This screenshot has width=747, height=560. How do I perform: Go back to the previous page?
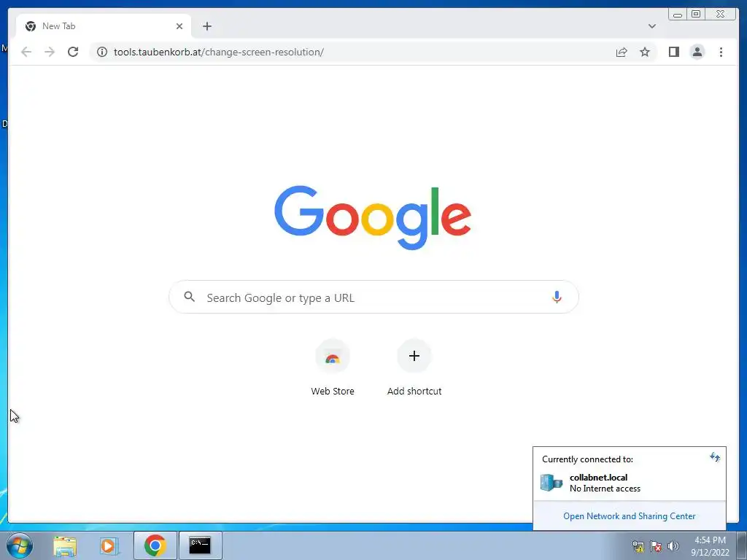coord(26,52)
